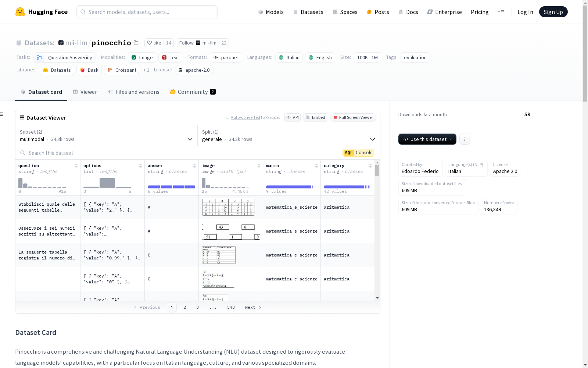
Task: Open the Files and versions tab
Action: coord(133,92)
